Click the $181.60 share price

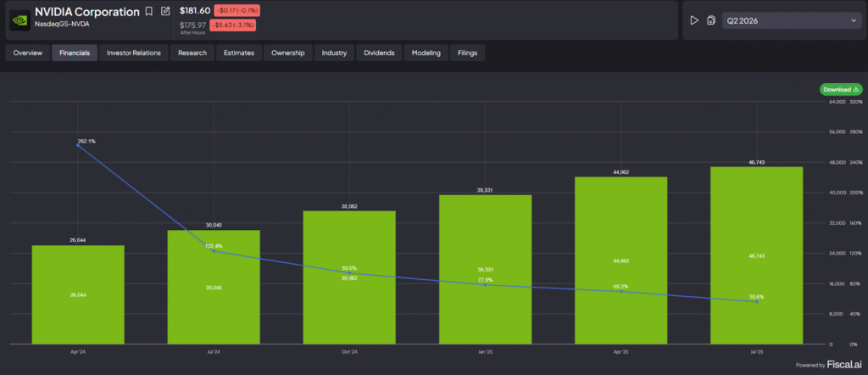click(x=195, y=10)
